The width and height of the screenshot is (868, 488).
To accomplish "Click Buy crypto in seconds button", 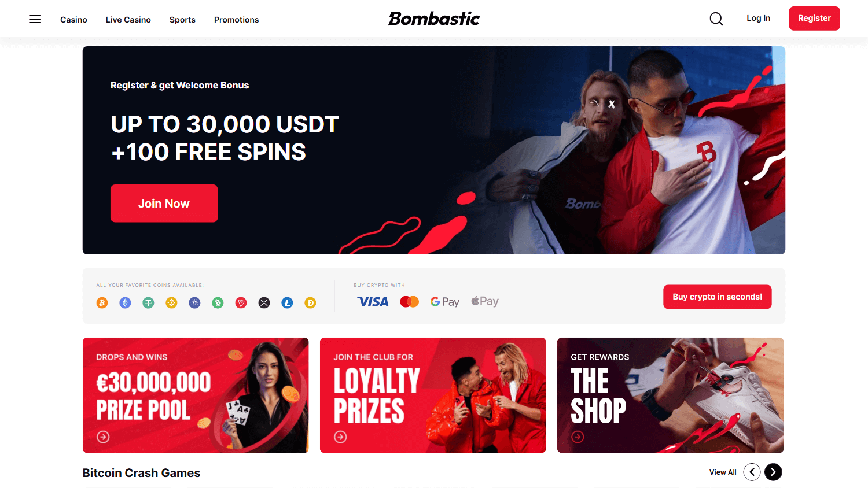I will tap(718, 297).
